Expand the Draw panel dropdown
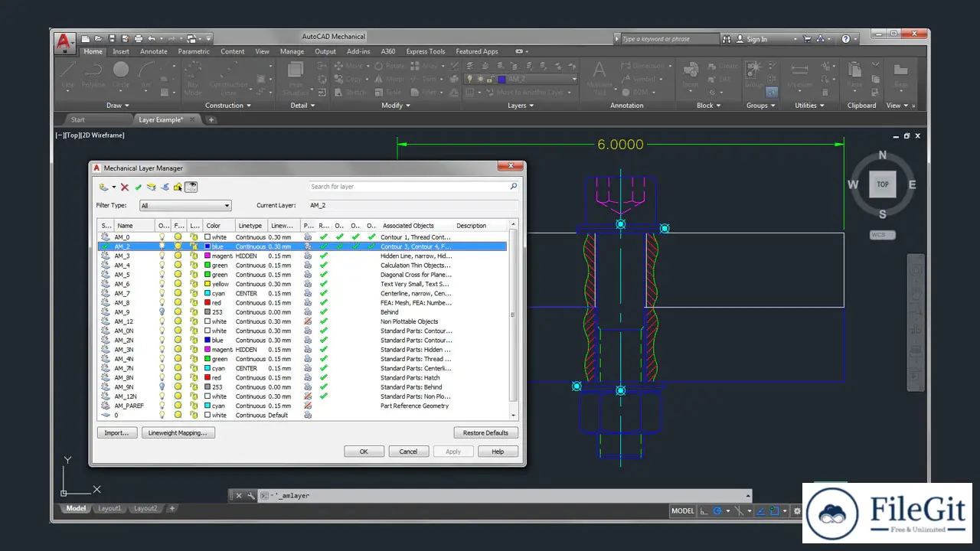Screen dimensions: 980x551 (118, 106)
